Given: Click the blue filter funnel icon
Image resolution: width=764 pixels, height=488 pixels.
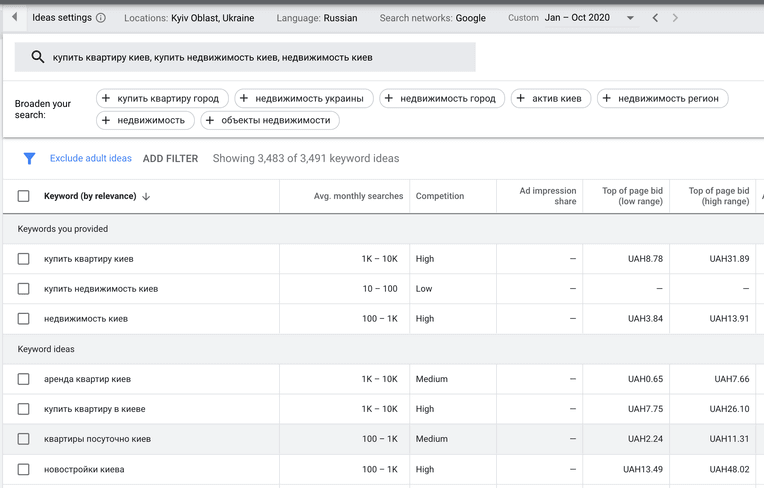Looking at the screenshot, I should click(x=29, y=158).
